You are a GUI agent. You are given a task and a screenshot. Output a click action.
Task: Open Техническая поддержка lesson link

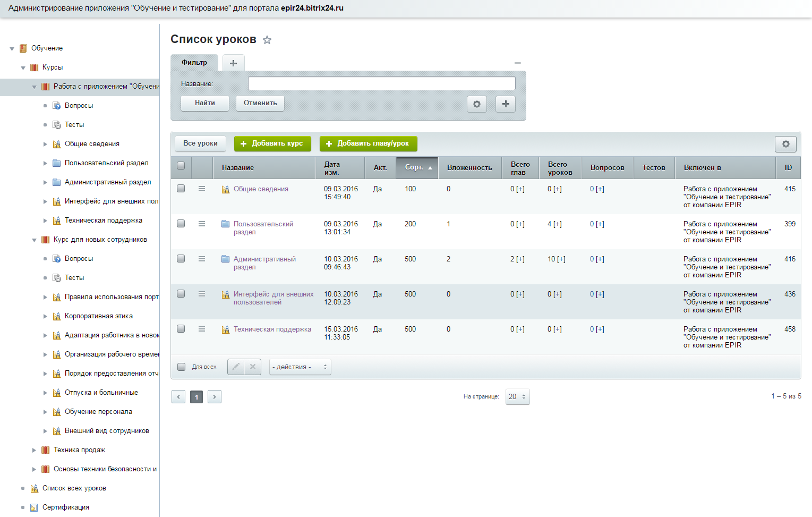pos(272,329)
